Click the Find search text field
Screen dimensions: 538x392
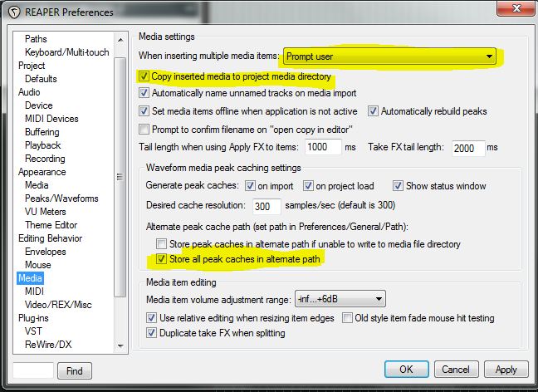(33, 370)
